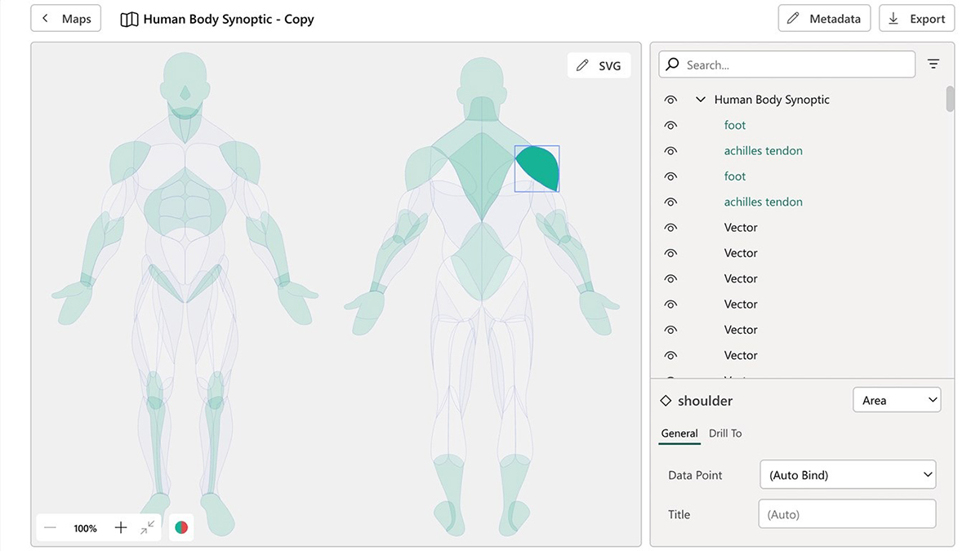Screen dimensions: 980x551
Task: Open the Area type dropdown
Action: (x=897, y=399)
